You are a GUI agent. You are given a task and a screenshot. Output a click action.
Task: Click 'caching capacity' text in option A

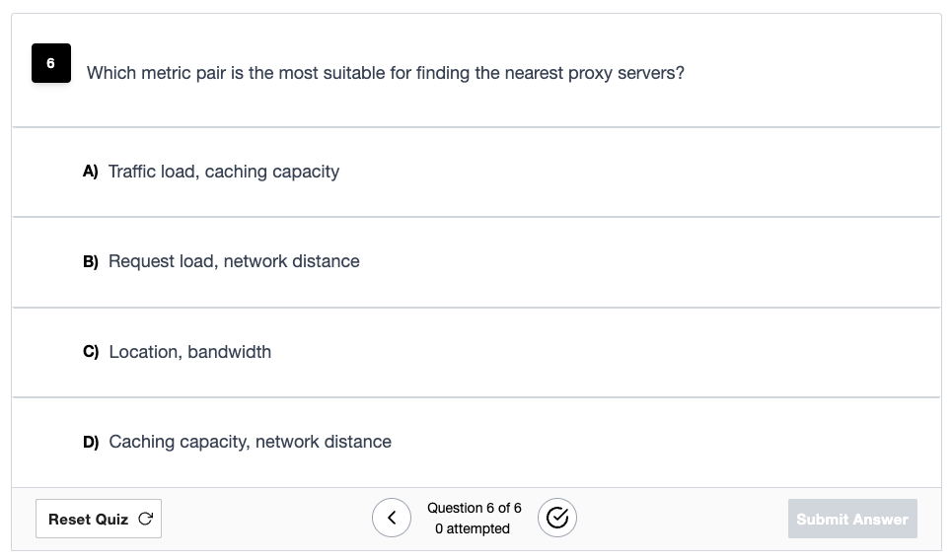[272, 172]
